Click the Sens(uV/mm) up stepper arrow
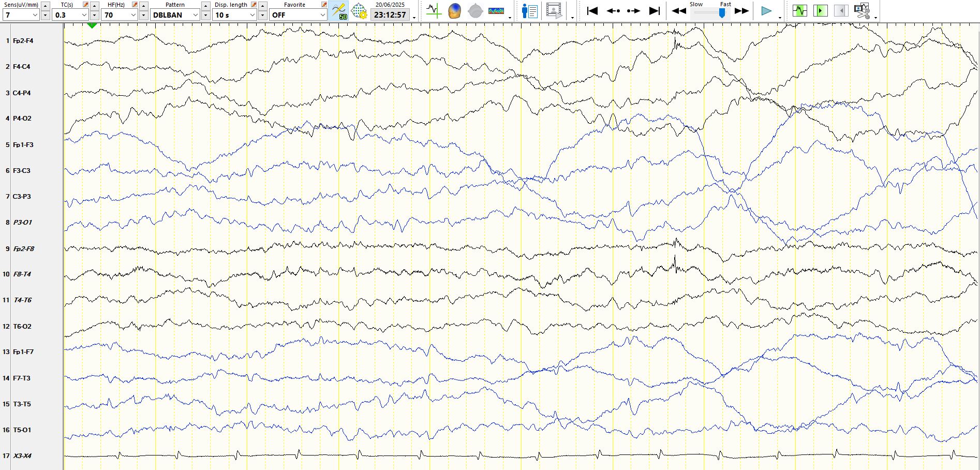Viewport: 980px width, 470px height. (x=46, y=5)
